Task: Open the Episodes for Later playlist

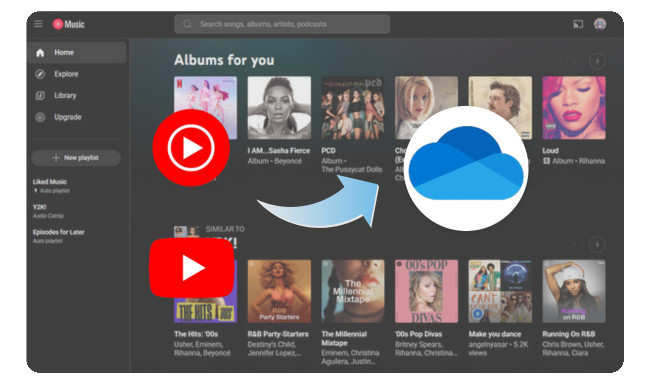Action: [x=58, y=236]
